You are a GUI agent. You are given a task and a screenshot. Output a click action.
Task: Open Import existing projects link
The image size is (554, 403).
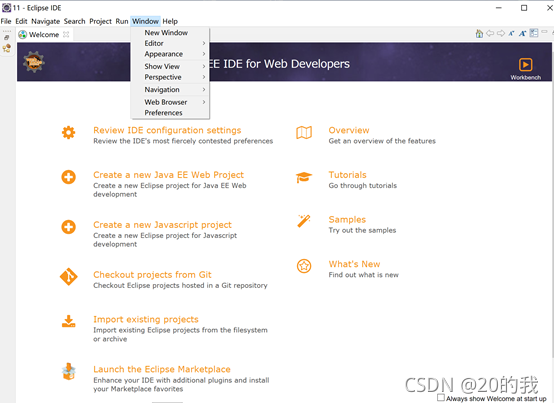146,319
